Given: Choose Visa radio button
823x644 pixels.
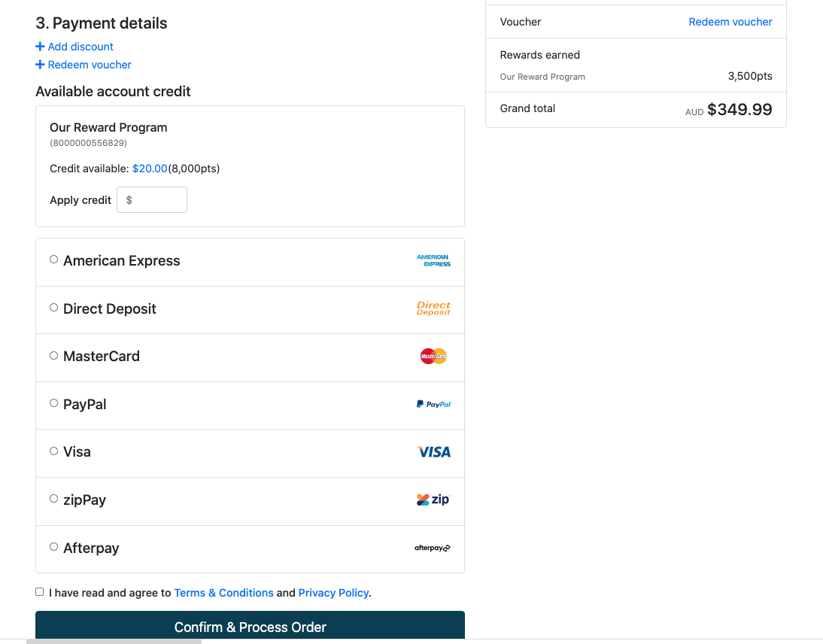Looking at the screenshot, I should pos(53,451).
